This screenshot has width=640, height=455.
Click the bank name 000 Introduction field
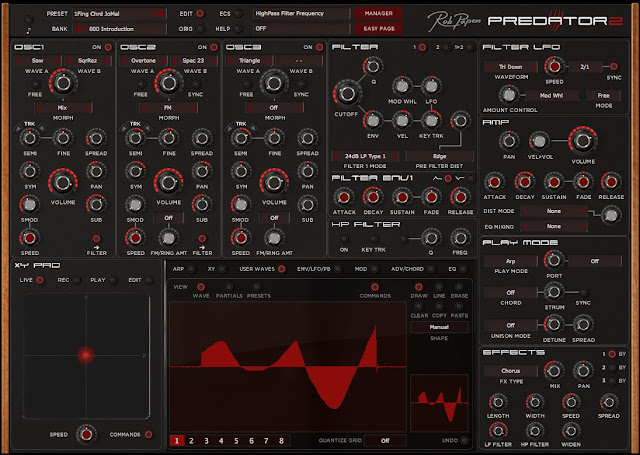click(x=119, y=29)
